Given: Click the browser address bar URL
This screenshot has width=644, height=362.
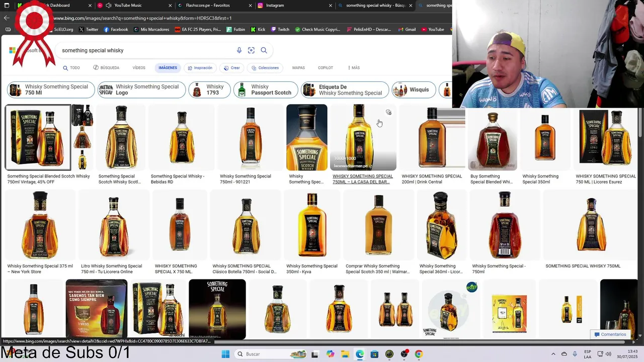Looking at the screenshot, I should [142, 18].
